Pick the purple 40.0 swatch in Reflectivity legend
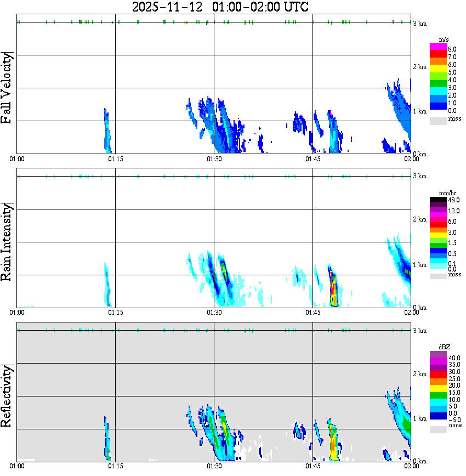This screenshot has height=476, width=466. point(438,355)
